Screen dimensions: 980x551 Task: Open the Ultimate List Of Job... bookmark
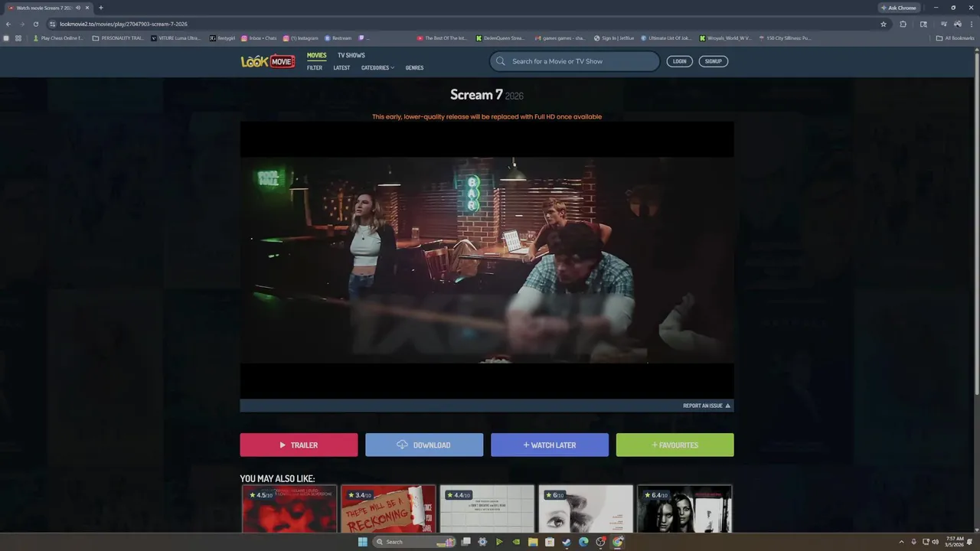click(665, 37)
